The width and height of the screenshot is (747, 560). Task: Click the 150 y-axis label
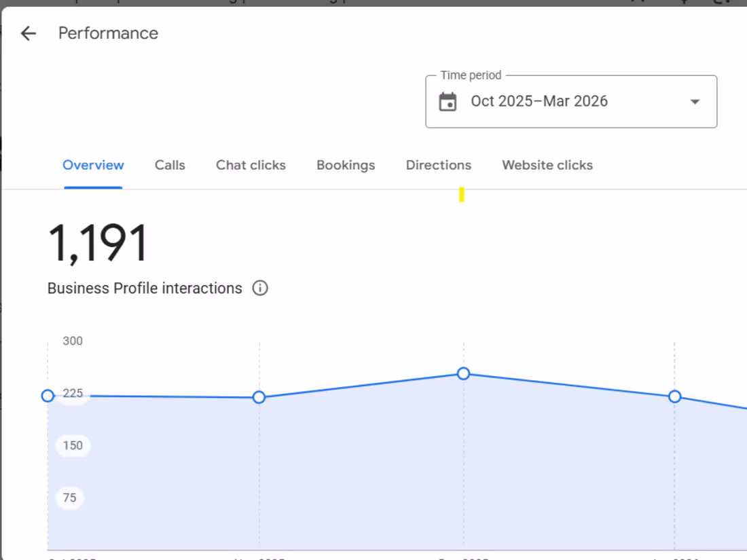[73, 445]
